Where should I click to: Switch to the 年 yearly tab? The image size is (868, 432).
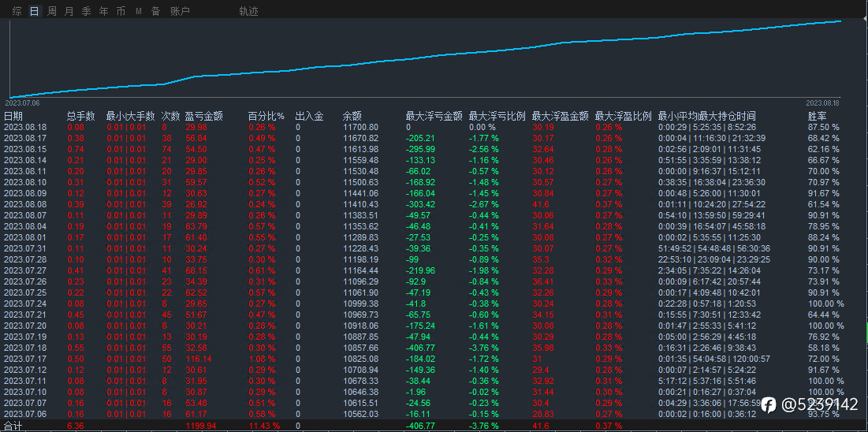pyautogui.click(x=103, y=11)
